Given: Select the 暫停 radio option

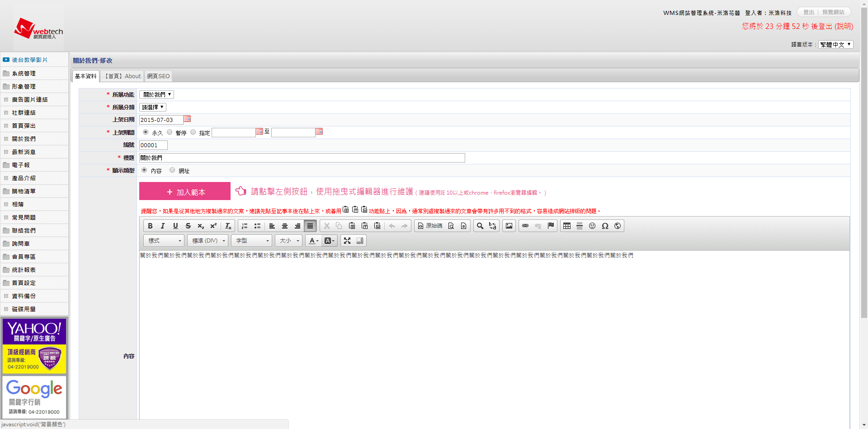Looking at the screenshot, I should tap(170, 132).
